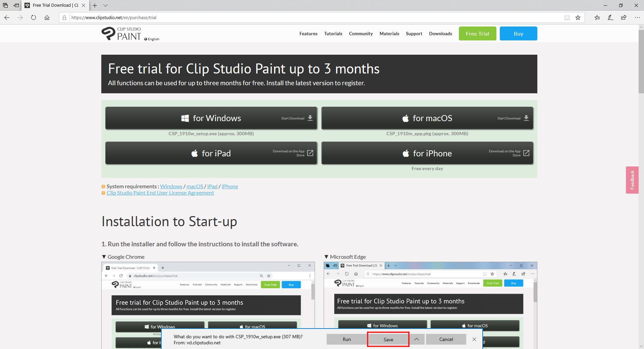Open English language selector
The width and height of the screenshot is (644, 349).
point(152,39)
